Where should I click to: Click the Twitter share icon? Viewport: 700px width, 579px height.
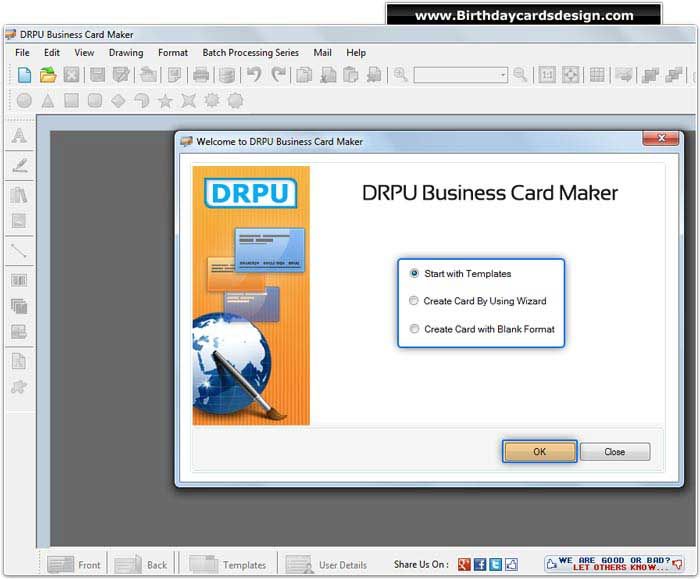pyautogui.click(x=496, y=565)
